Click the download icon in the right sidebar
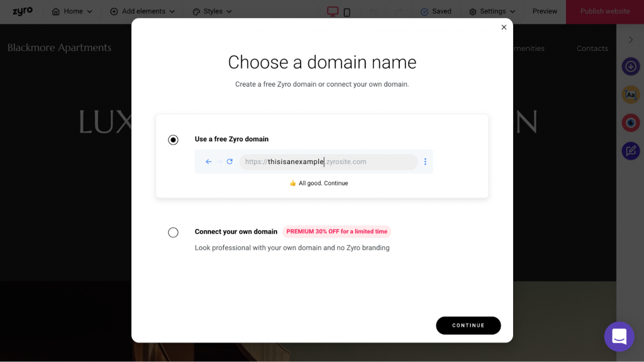 click(630, 67)
